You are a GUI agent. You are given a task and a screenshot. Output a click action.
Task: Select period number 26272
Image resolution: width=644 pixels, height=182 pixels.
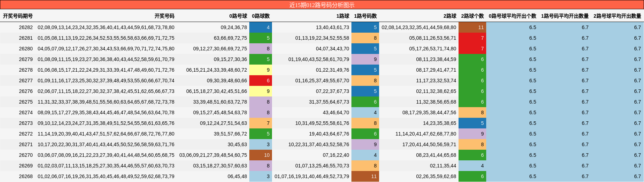click(26, 134)
